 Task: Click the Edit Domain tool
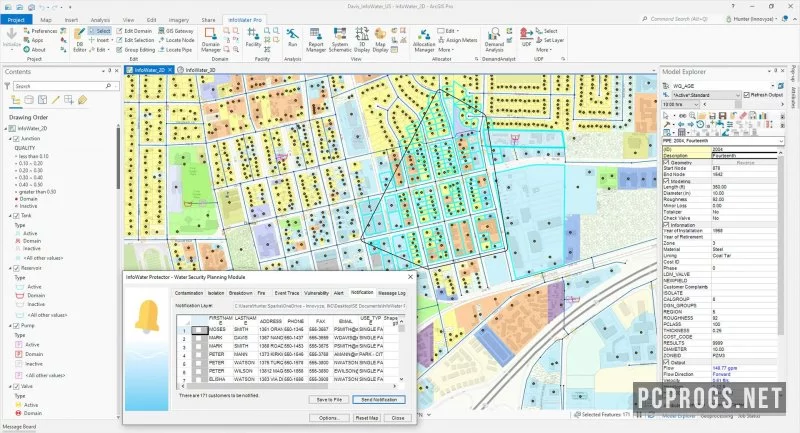(134, 31)
